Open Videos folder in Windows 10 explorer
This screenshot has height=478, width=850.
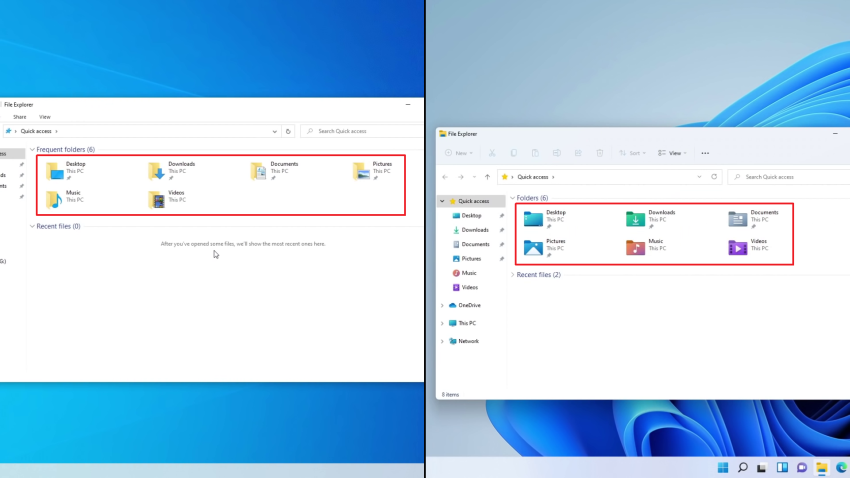coord(167,199)
